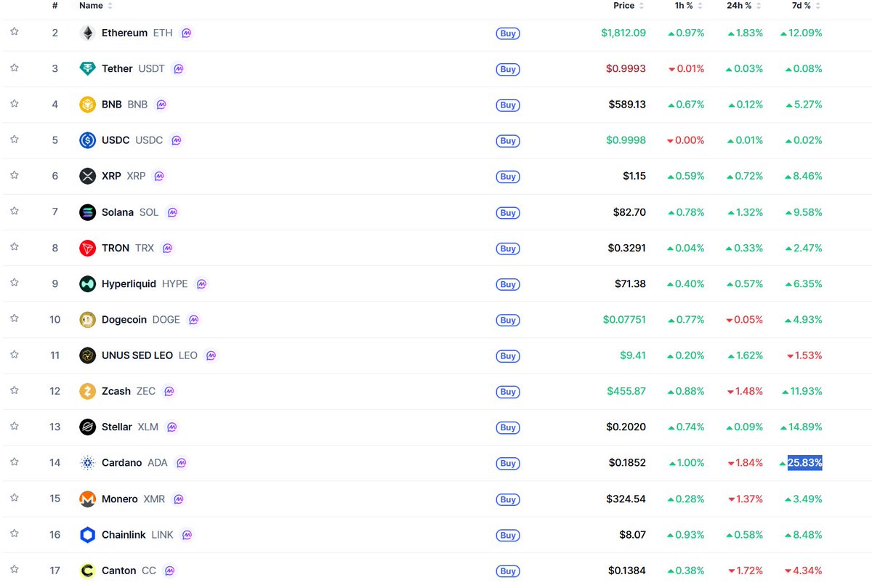Open purple chart badge beside HYPE

pos(202,284)
